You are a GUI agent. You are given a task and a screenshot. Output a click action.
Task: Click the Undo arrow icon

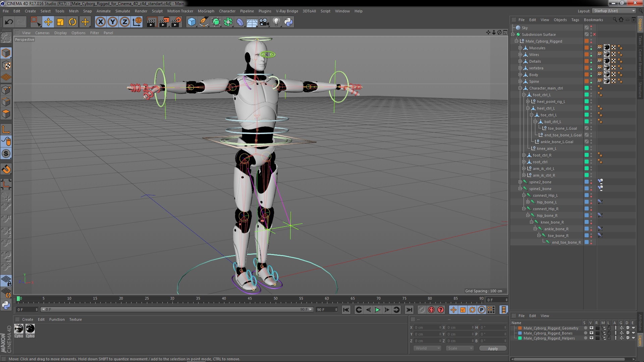(x=9, y=22)
